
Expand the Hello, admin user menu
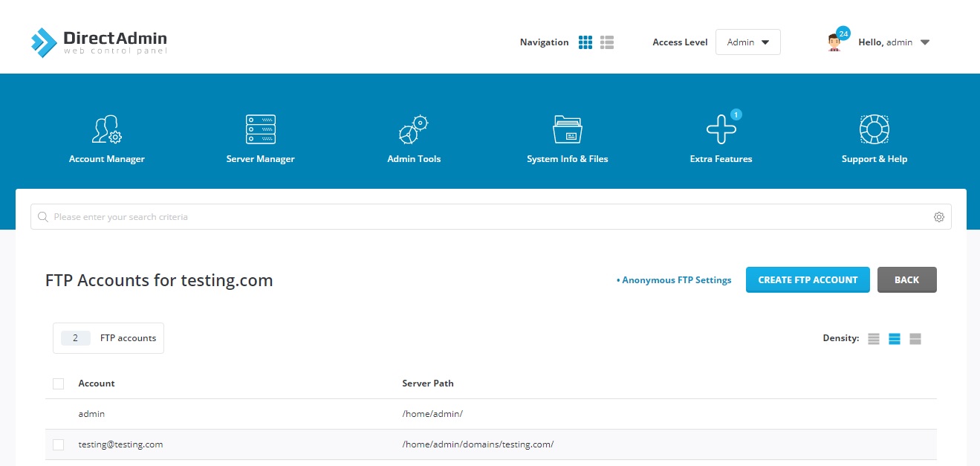click(894, 42)
